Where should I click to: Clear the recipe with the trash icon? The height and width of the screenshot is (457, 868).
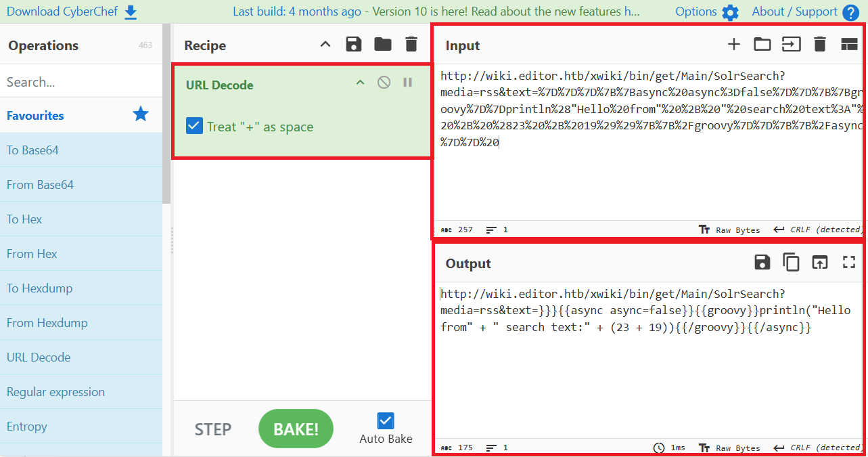[x=411, y=45]
